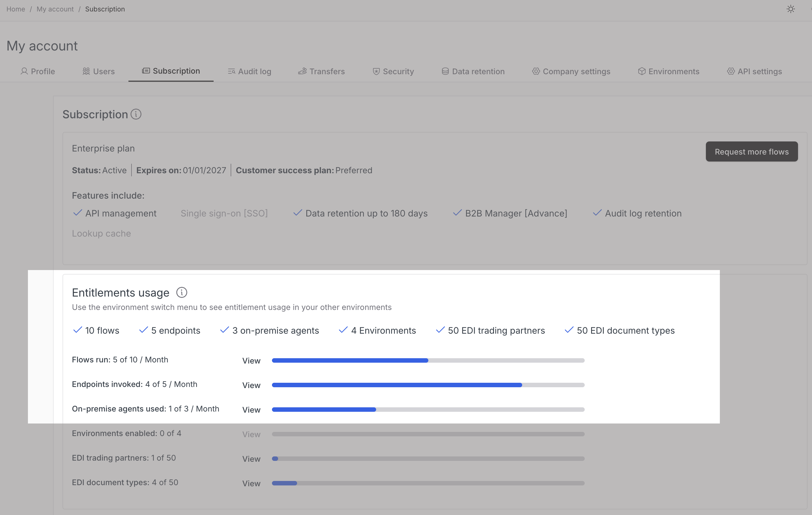Viewport: 812px width, 515px height.
Task: Click the On-premise agents used progress bar
Action: [428, 410]
